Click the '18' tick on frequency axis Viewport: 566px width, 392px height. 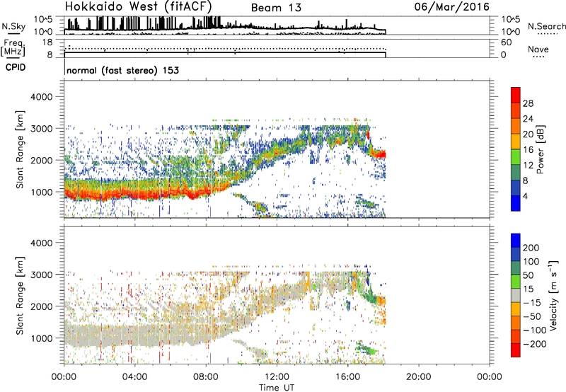tap(47, 42)
